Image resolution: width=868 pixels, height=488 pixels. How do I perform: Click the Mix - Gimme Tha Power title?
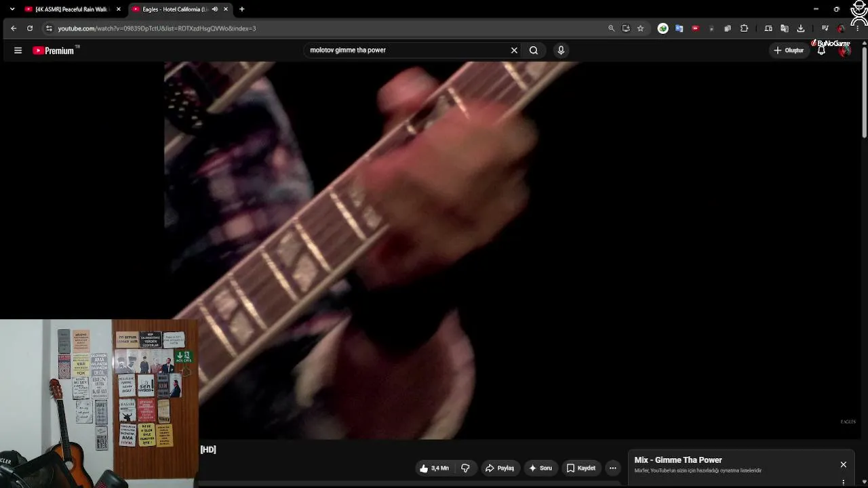tap(678, 460)
